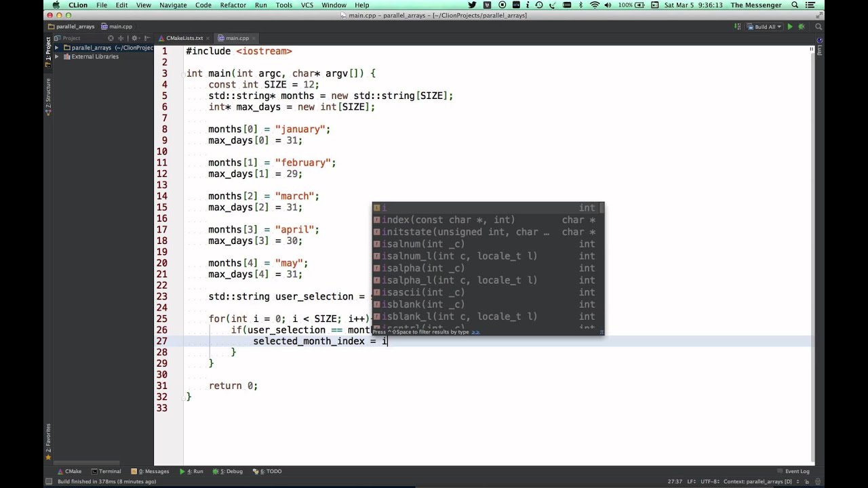Close the main.cpp editor tab
This screenshot has width=868, height=488.
pyautogui.click(x=254, y=38)
